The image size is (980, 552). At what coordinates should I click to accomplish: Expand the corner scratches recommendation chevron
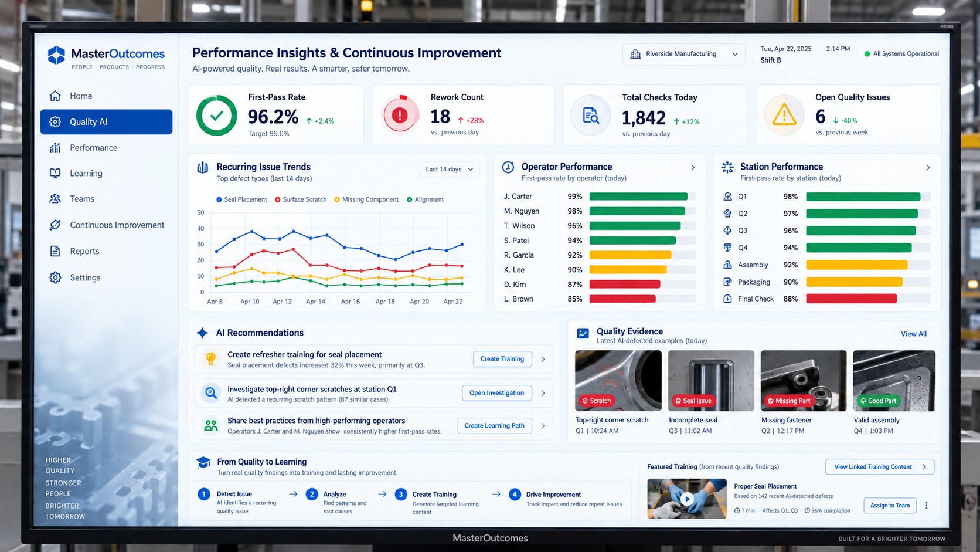tap(543, 393)
